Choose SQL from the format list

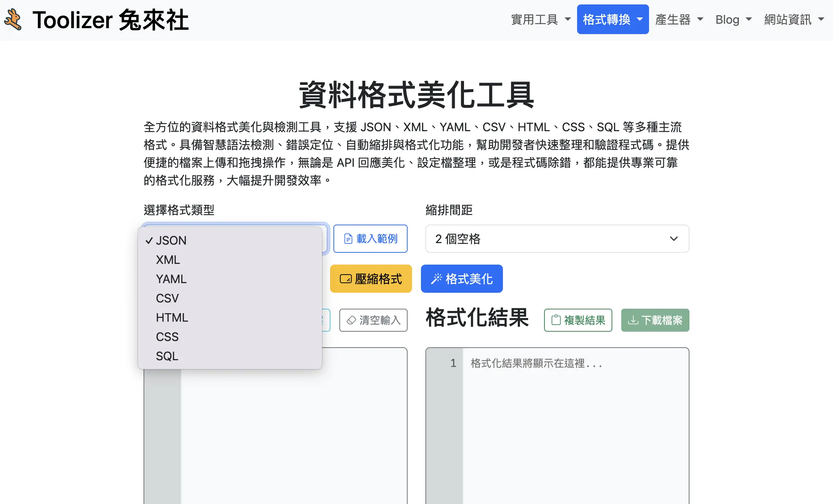[167, 356]
